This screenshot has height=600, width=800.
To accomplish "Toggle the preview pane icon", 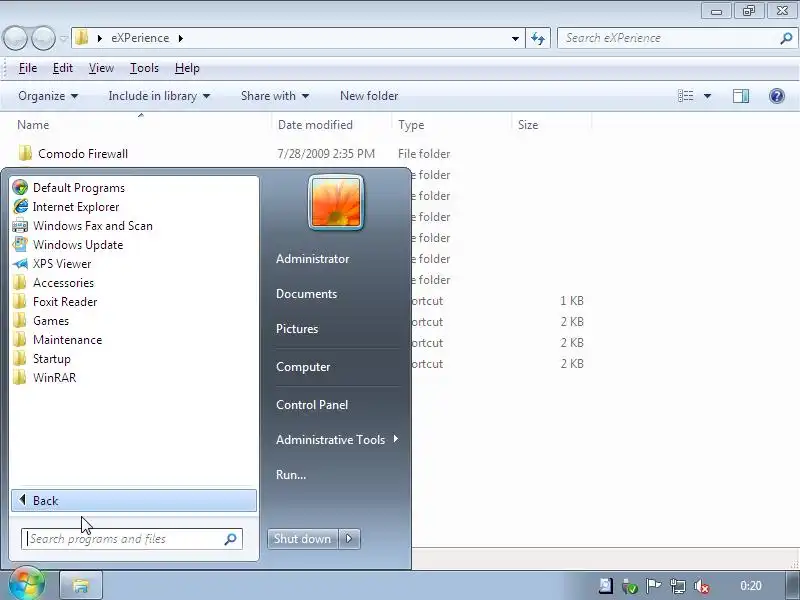I will [740, 96].
